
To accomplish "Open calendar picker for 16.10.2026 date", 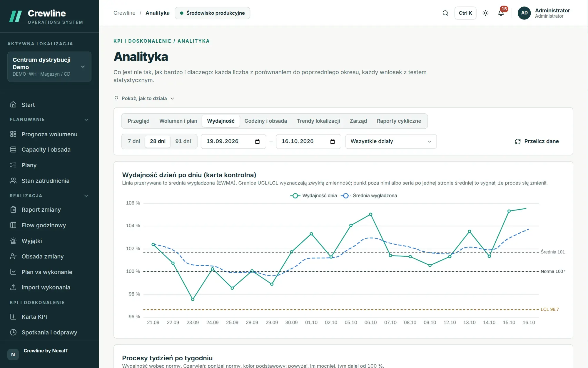I will pos(333,142).
